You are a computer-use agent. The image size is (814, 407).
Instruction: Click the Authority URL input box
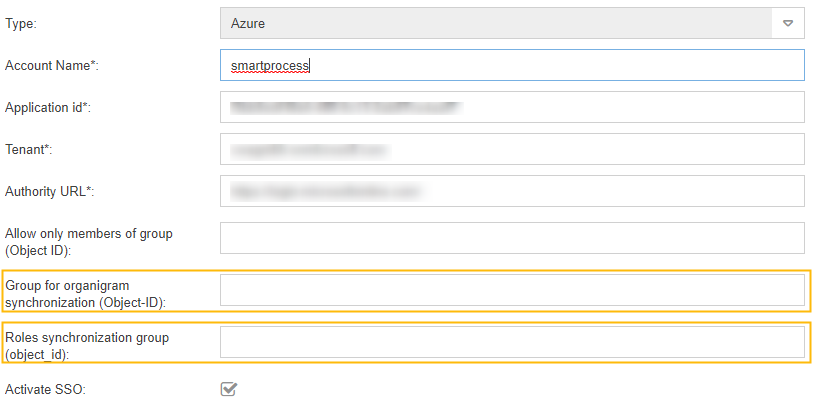pos(512,190)
